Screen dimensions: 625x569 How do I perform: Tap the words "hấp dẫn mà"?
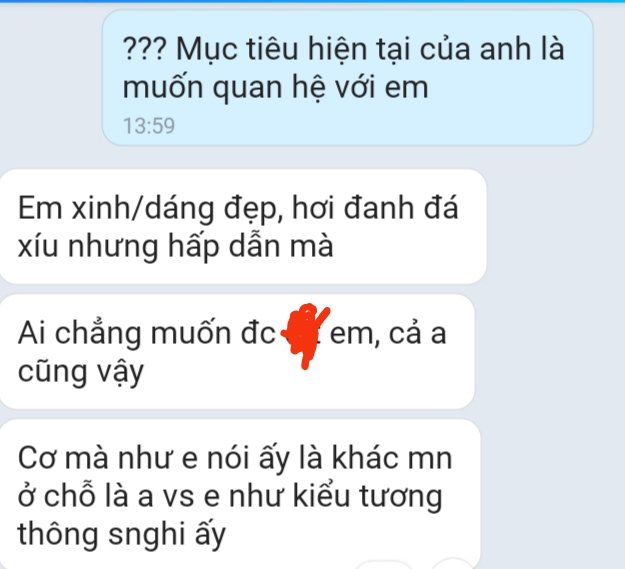click(x=250, y=246)
